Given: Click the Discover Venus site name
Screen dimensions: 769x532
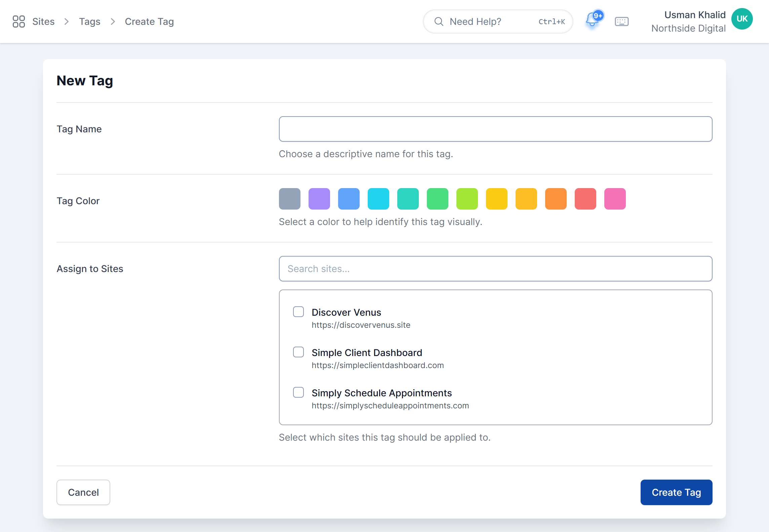Looking at the screenshot, I should pyautogui.click(x=347, y=312).
